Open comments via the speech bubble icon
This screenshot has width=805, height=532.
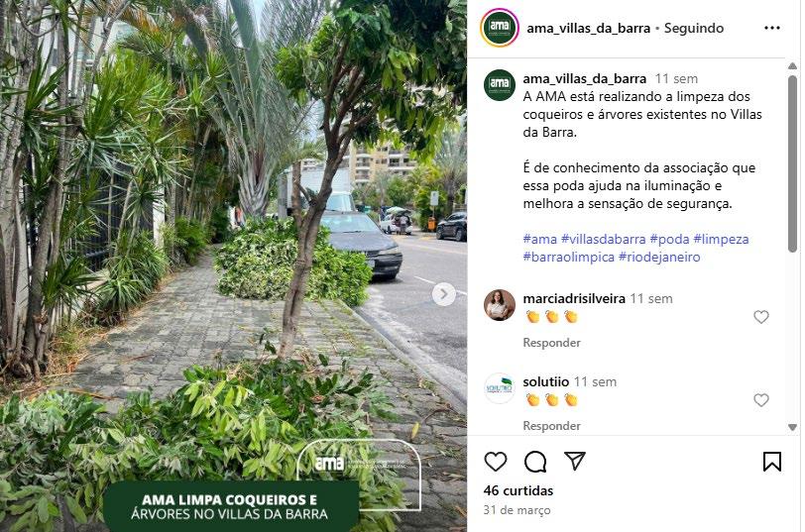pos(535,462)
